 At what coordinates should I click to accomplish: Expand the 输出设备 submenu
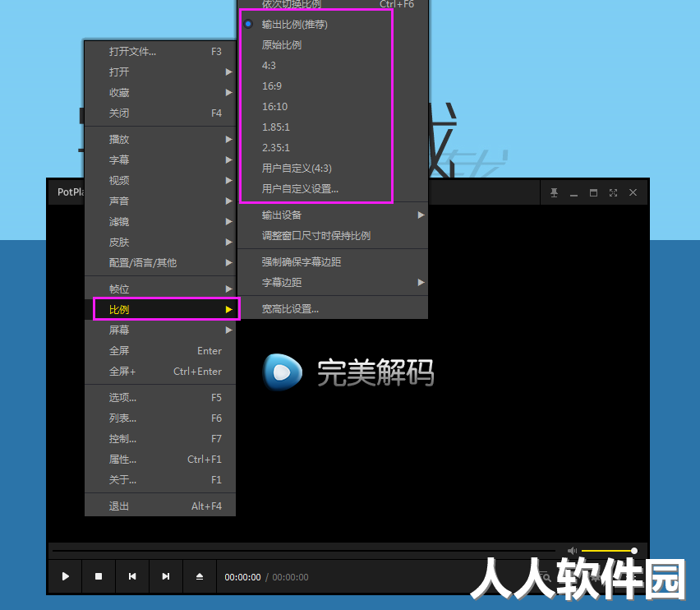(333, 215)
